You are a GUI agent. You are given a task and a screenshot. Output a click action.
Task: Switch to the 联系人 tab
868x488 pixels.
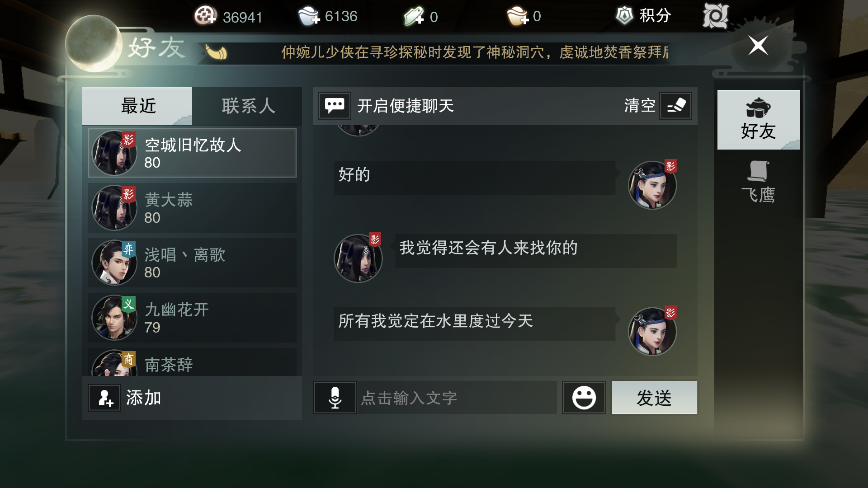click(248, 106)
